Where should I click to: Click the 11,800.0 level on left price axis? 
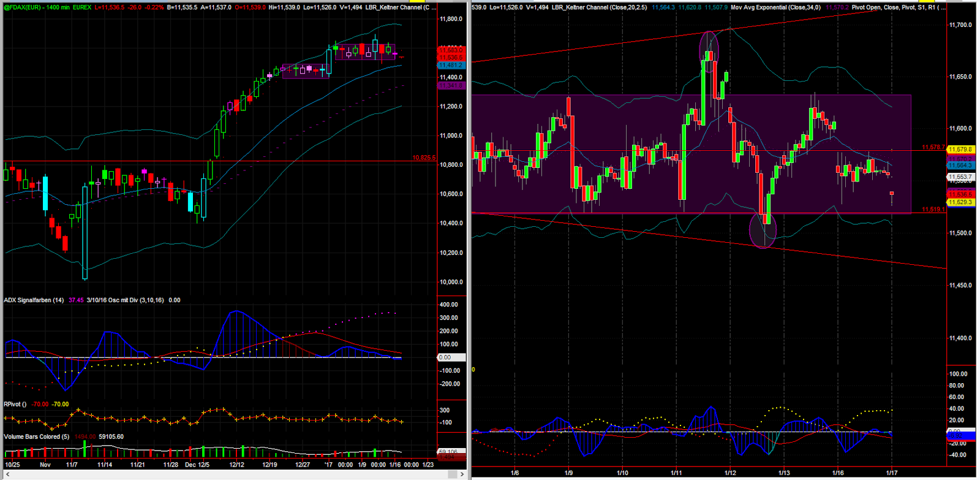pos(451,19)
